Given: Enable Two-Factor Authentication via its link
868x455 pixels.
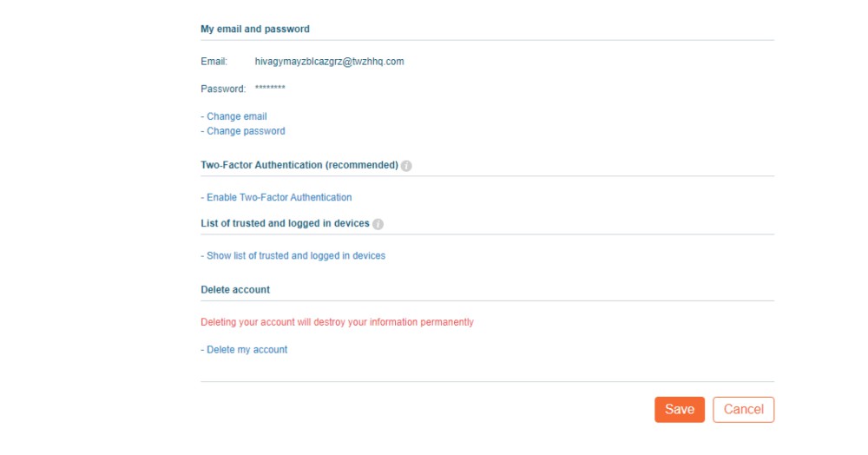Looking at the screenshot, I should click(x=276, y=198).
